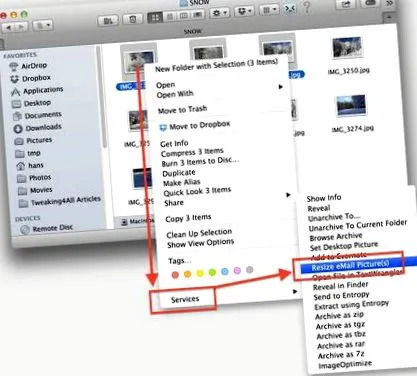
Task: Select Pictures in the sidebar
Action: (x=33, y=140)
